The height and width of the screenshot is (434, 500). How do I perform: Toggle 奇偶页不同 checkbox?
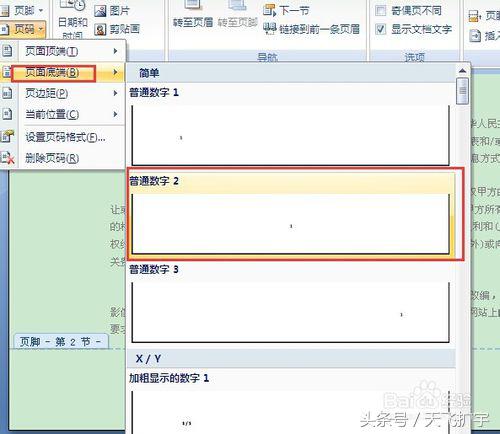[380, 10]
